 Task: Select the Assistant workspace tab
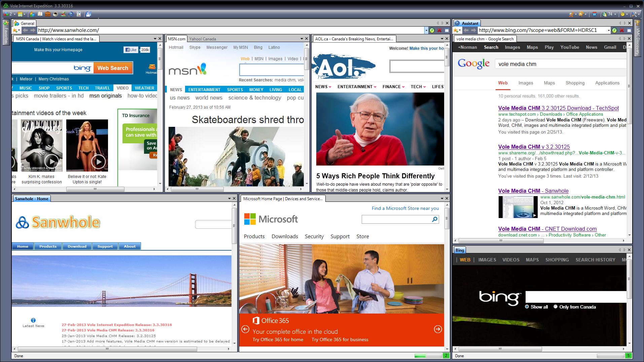(x=467, y=23)
